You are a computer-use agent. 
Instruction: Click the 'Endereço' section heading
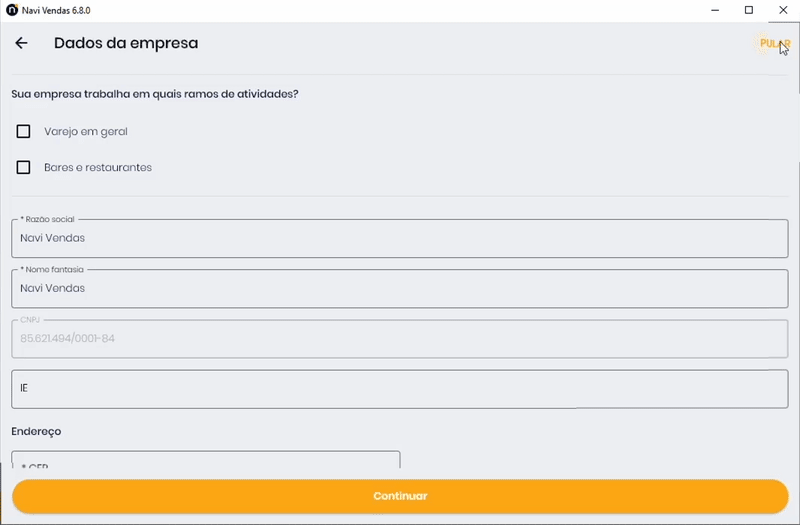point(36,431)
